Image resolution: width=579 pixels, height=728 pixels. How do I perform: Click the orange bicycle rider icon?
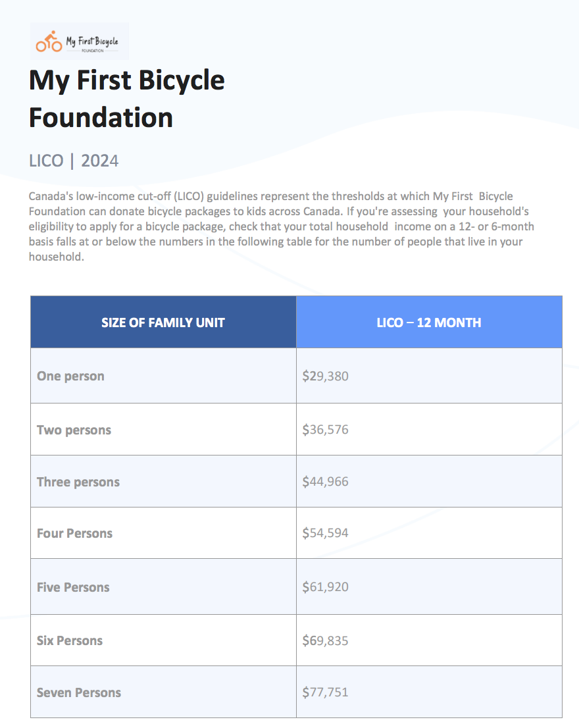pyautogui.click(x=49, y=41)
